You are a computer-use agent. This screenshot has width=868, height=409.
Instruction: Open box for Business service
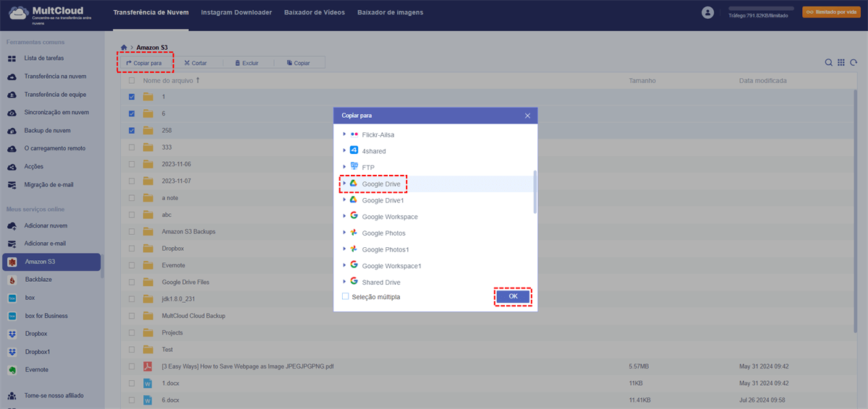[x=46, y=315]
